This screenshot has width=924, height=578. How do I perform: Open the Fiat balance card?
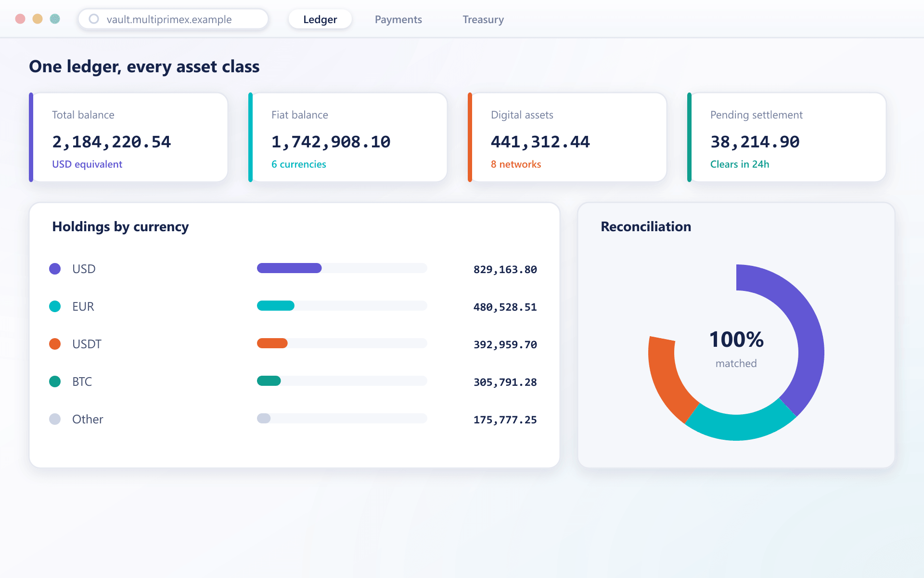(x=347, y=137)
